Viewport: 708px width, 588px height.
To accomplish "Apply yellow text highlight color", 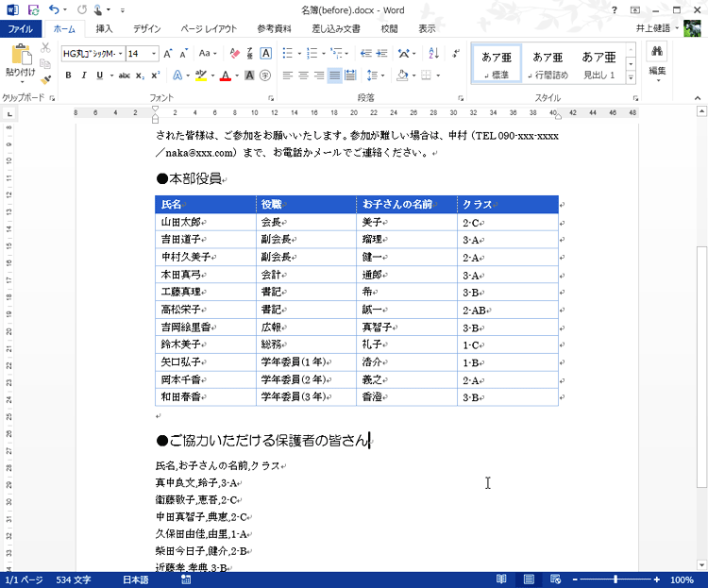I will coord(201,76).
